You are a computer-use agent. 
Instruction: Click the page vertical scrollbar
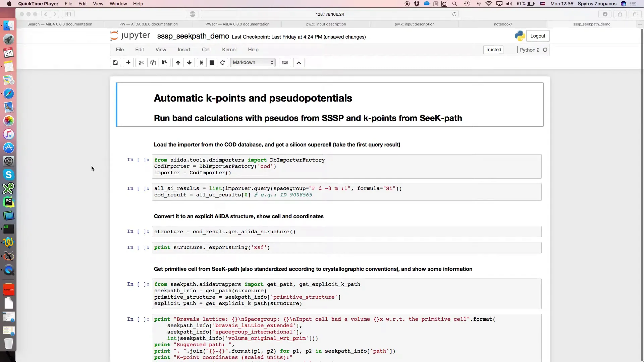point(642,194)
